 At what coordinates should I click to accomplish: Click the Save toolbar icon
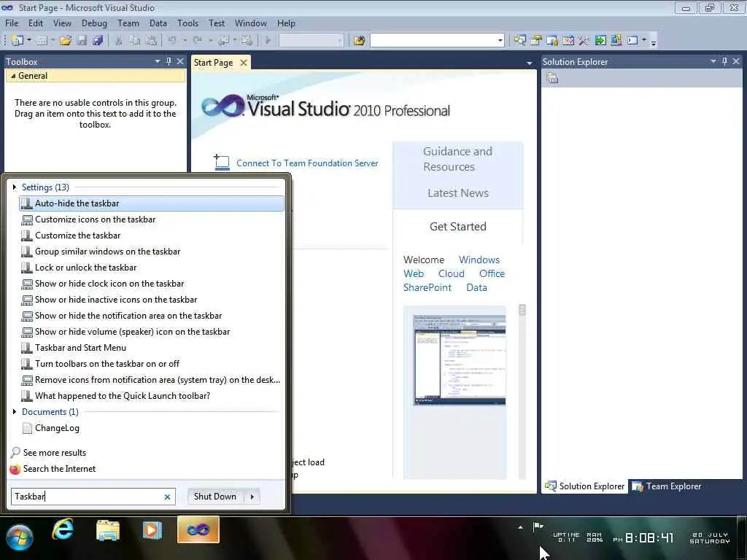click(x=82, y=41)
